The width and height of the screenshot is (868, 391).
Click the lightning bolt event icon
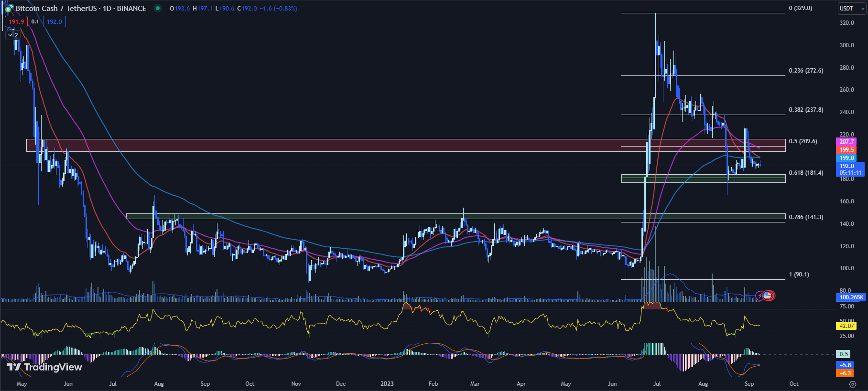coord(759,296)
